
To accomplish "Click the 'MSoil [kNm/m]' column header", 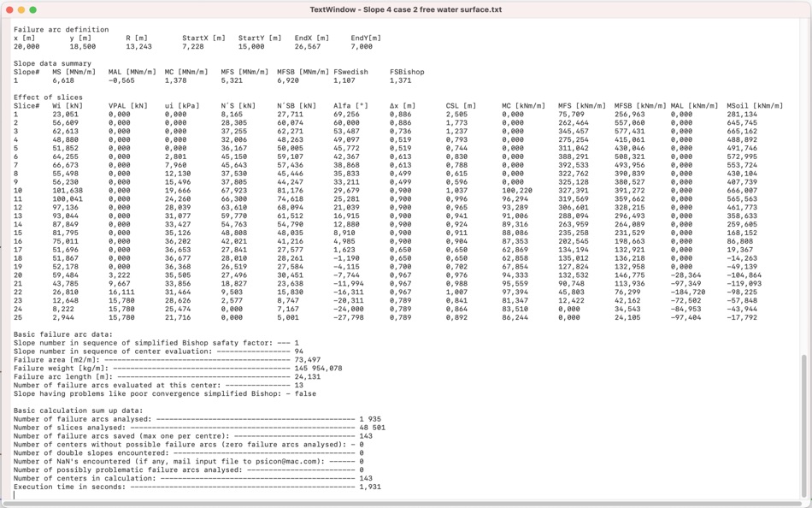I will point(755,106).
